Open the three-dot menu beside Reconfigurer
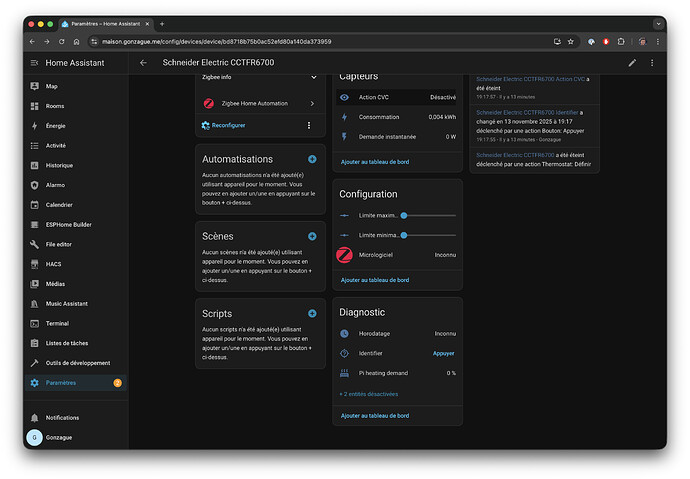Image resolution: width=690 pixels, height=479 pixels. tap(308, 125)
